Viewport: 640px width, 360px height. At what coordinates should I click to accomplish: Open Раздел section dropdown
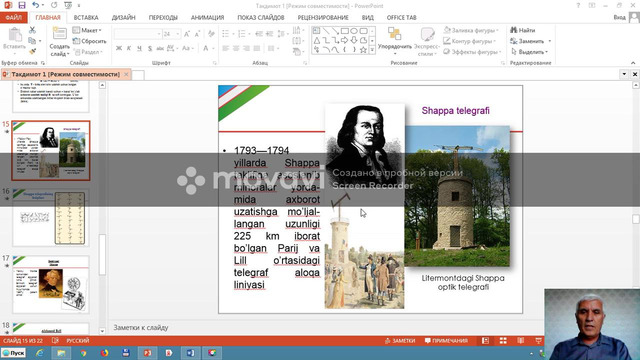(88, 52)
